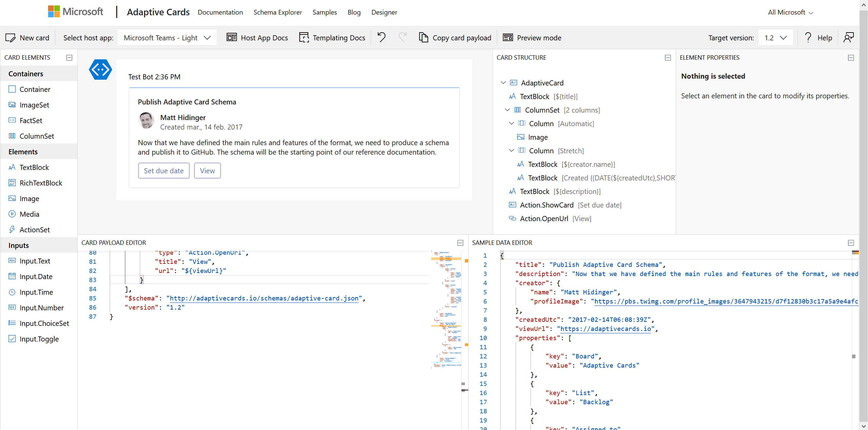Click the Redo arrow icon
This screenshot has height=430, width=868.
point(402,37)
